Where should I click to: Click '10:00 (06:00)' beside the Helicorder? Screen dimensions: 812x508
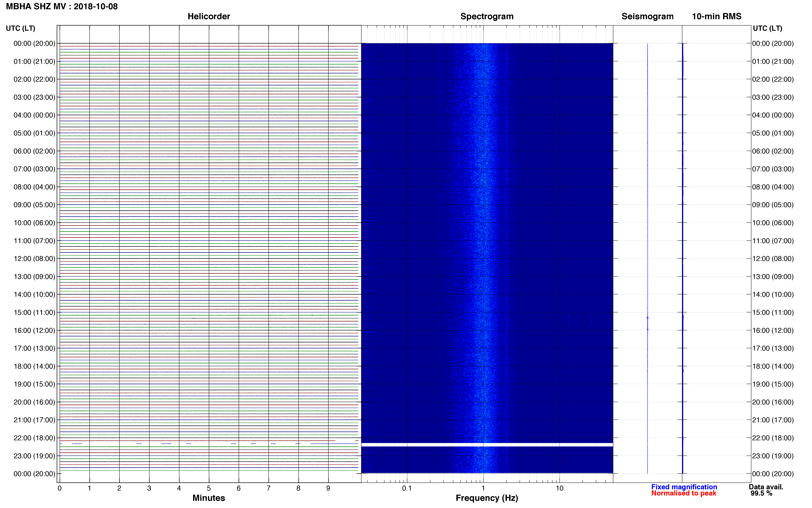pyautogui.click(x=34, y=223)
